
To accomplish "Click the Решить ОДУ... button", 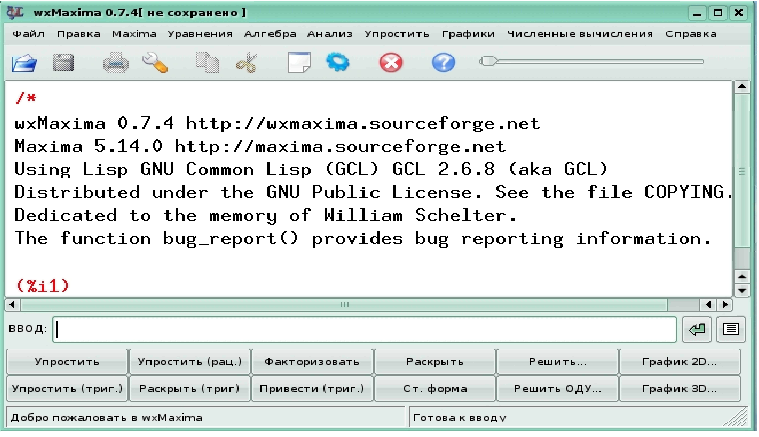I will [557, 389].
